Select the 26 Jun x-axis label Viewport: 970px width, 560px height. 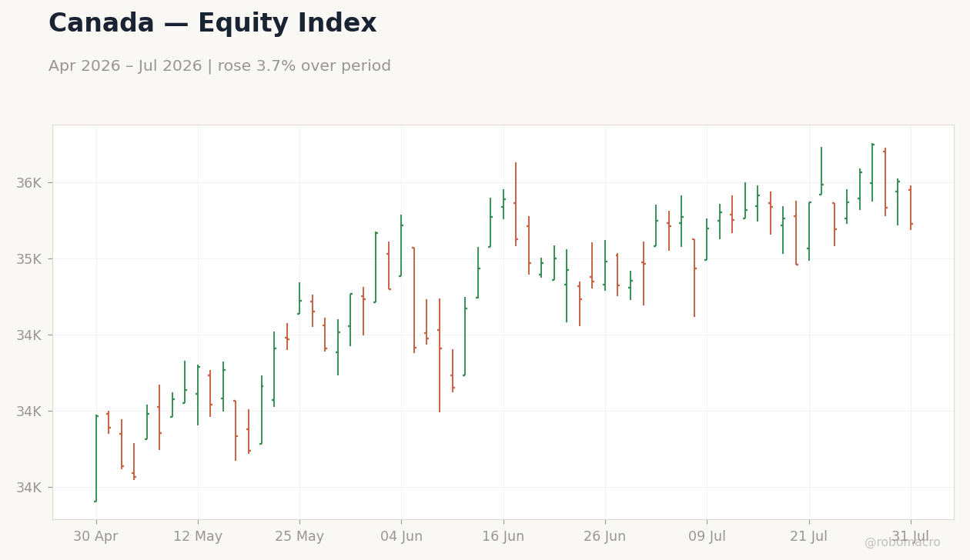click(x=605, y=537)
